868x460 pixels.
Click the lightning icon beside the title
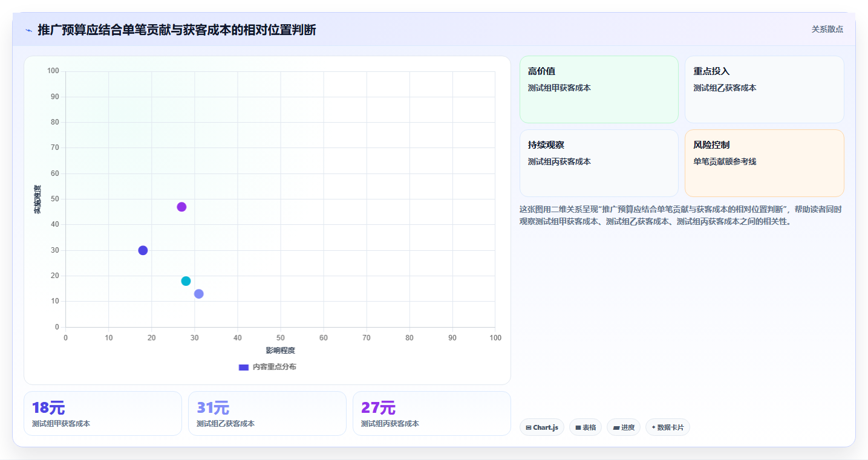point(28,30)
